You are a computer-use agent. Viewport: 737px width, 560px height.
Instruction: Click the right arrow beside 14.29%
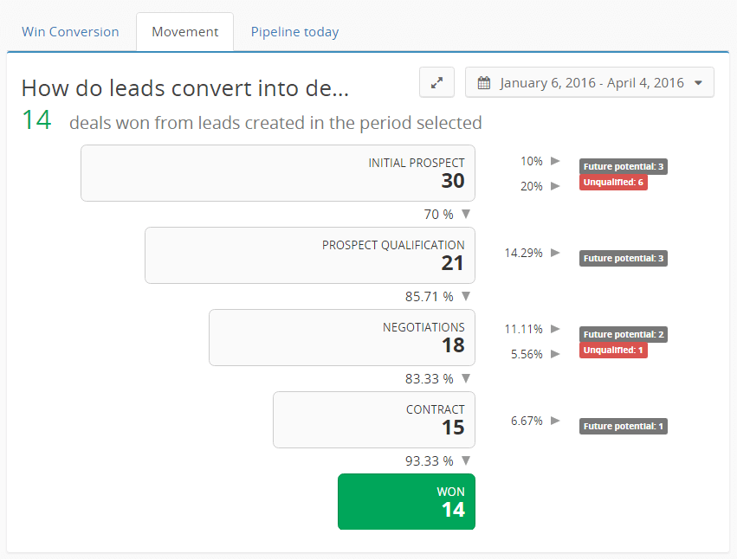click(x=556, y=253)
